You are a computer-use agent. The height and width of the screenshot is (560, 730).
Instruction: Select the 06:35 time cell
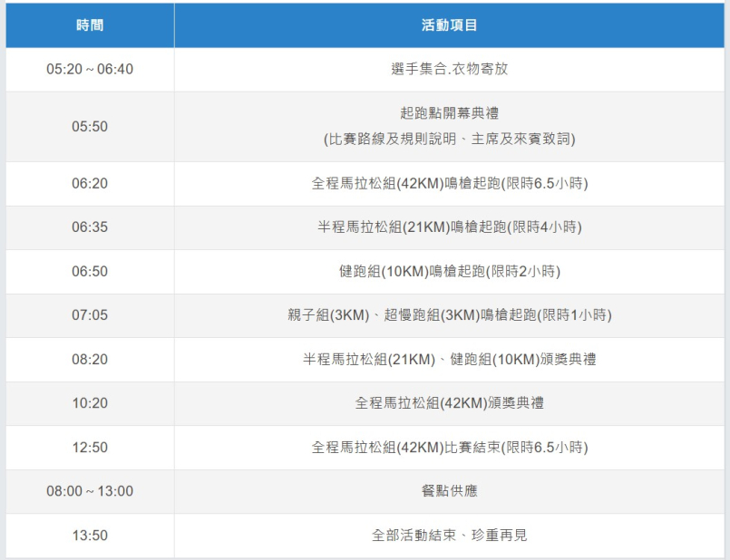tap(90, 227)
